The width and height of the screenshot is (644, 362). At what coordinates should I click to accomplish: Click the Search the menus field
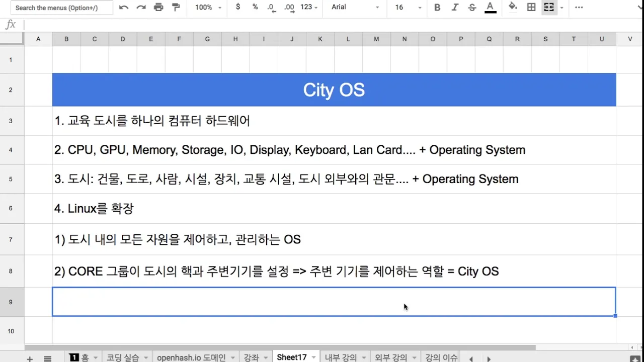[61, 8]
